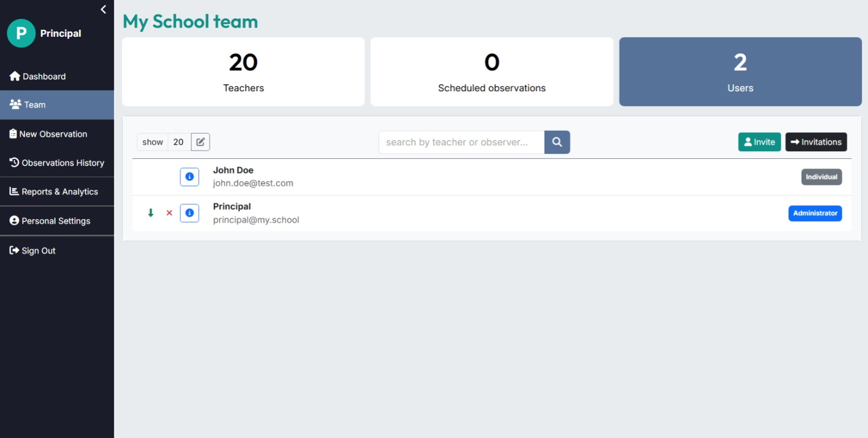Select the Scheduled observations card
The height and width of the screenshot is (438, 868).
coord(492,72)
